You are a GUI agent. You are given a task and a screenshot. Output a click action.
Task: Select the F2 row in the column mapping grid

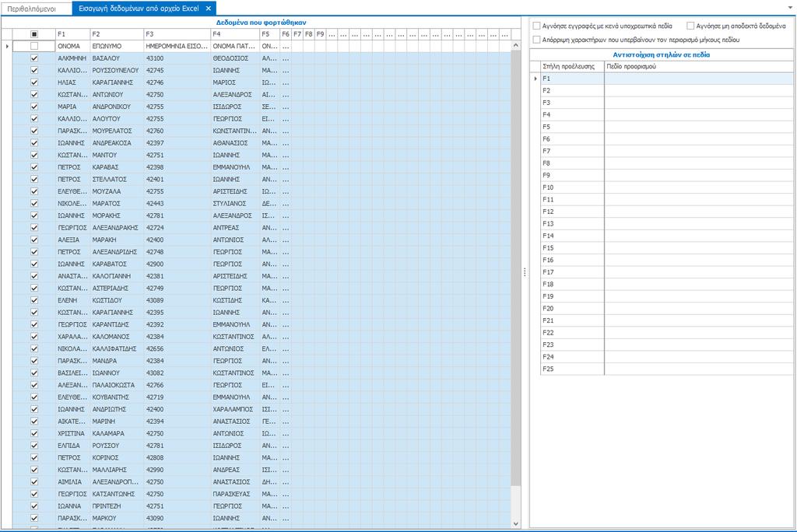tap(666, 90)
